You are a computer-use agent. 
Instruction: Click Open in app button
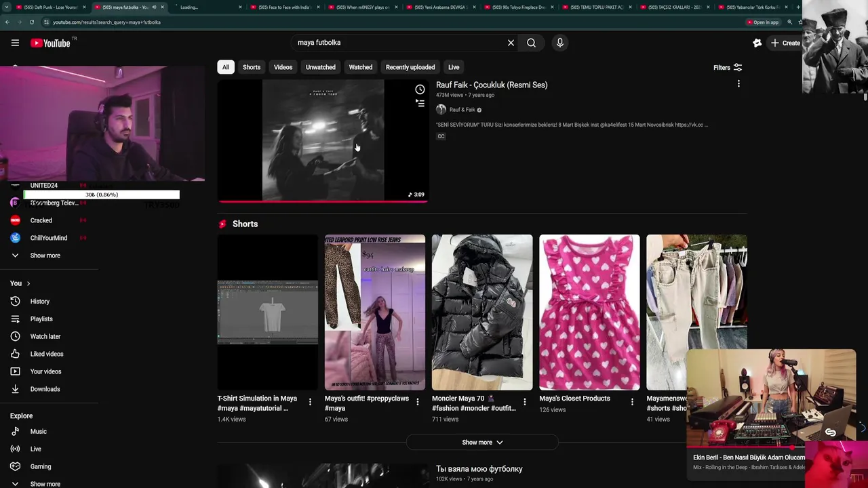click(763, 22)
